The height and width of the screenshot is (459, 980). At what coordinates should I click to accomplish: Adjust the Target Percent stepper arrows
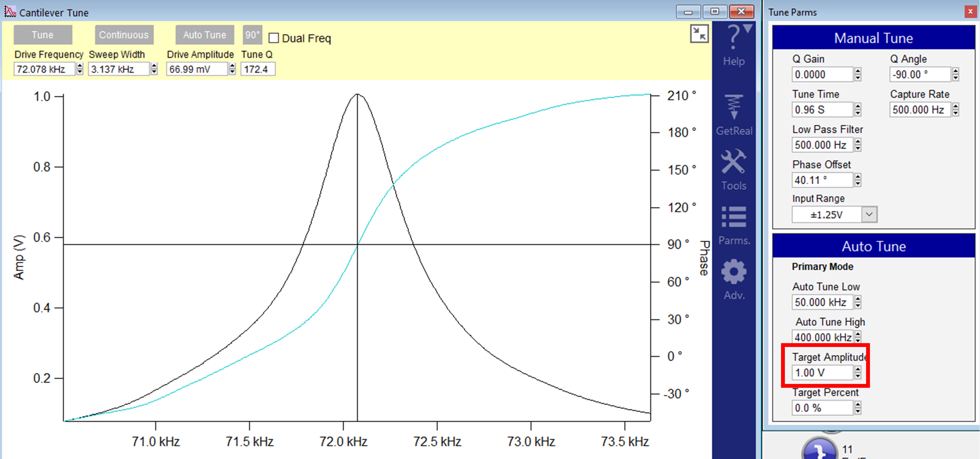tap(858, 408)
